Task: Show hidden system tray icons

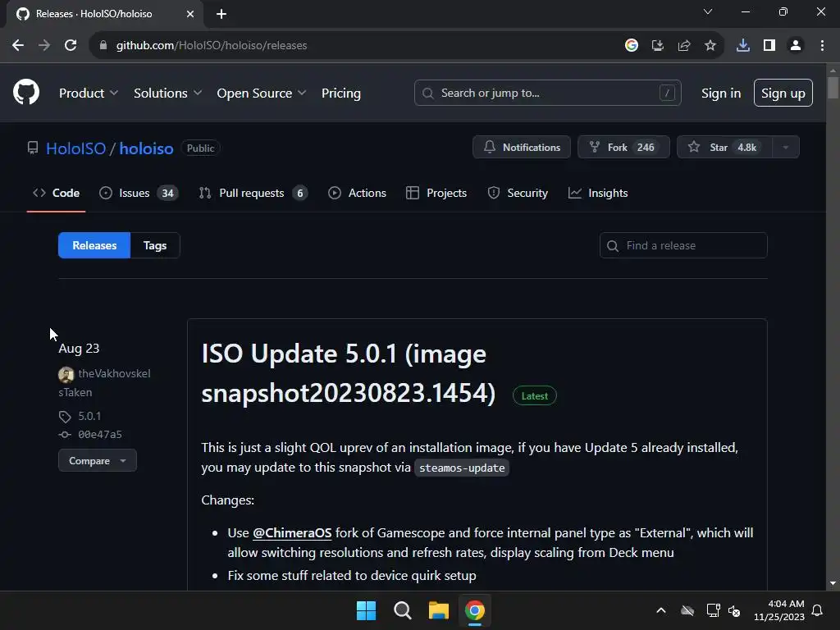Action: click(661, 610)
